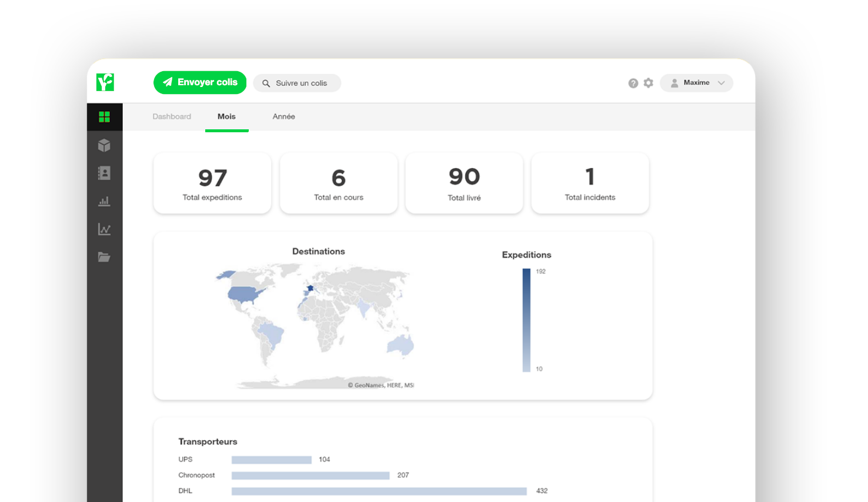Image resolution: width=868 pixels, height=502 pixels.
Task: Click Brazil on the Destinations map
Action: 272,334
